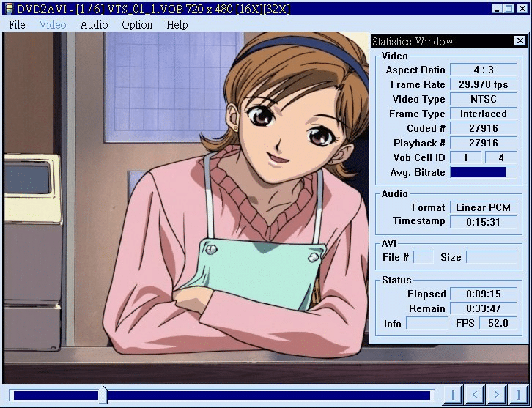The height and width of the screenshot is (408, 532).
Task: Click the FPS value 52.0
Action: click(498, 323)
